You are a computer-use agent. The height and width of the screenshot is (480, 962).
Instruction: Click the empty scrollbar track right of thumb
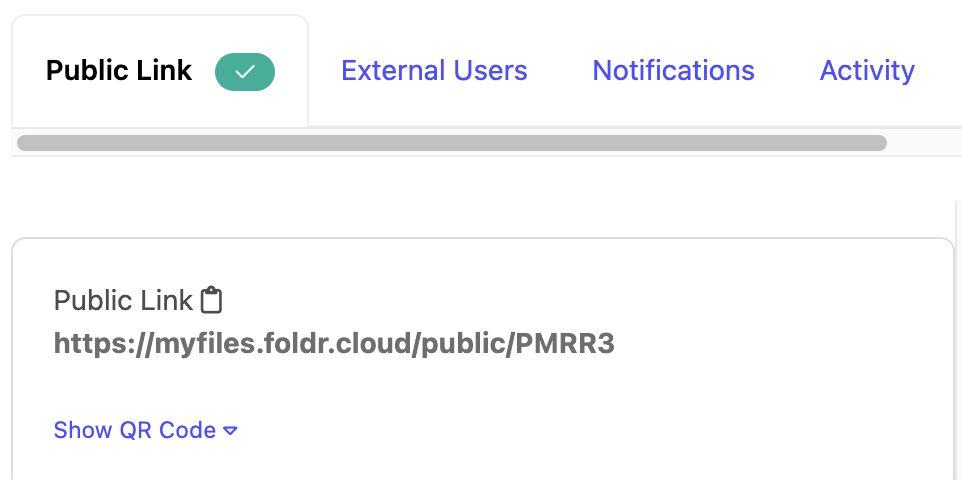click(920, 143)
